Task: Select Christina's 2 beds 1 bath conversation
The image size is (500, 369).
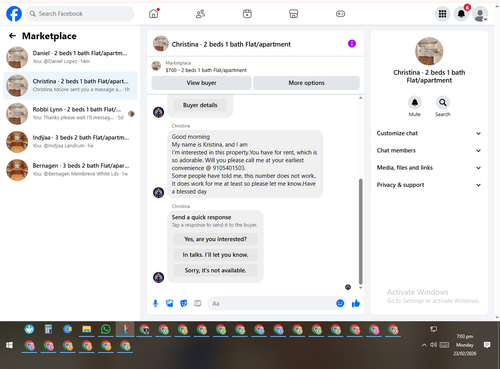Action: pos(70,86)
